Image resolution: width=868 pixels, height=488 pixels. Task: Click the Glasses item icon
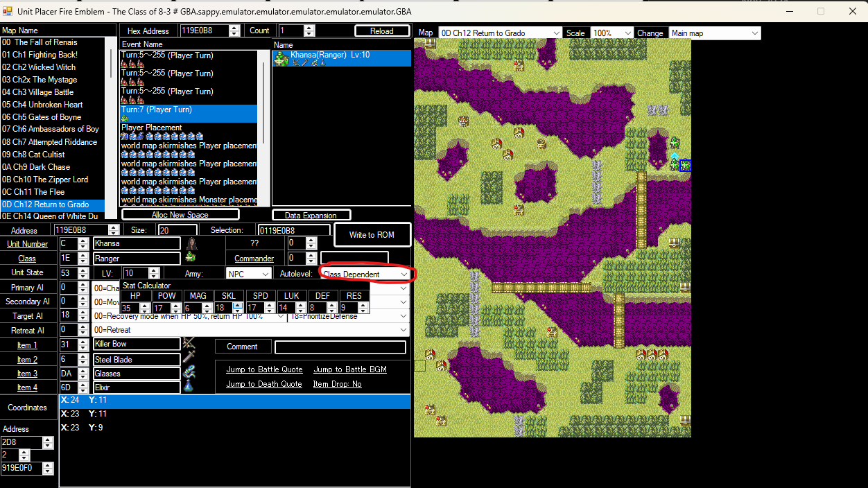189,373
